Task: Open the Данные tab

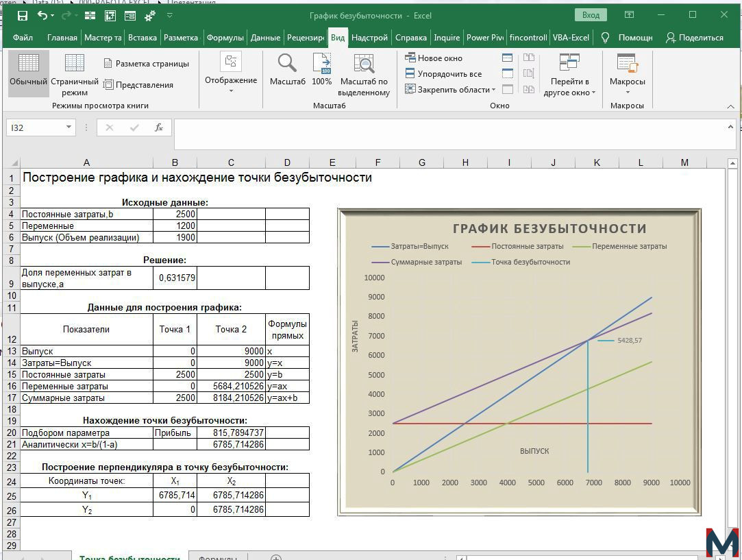Action: point(265,38)
